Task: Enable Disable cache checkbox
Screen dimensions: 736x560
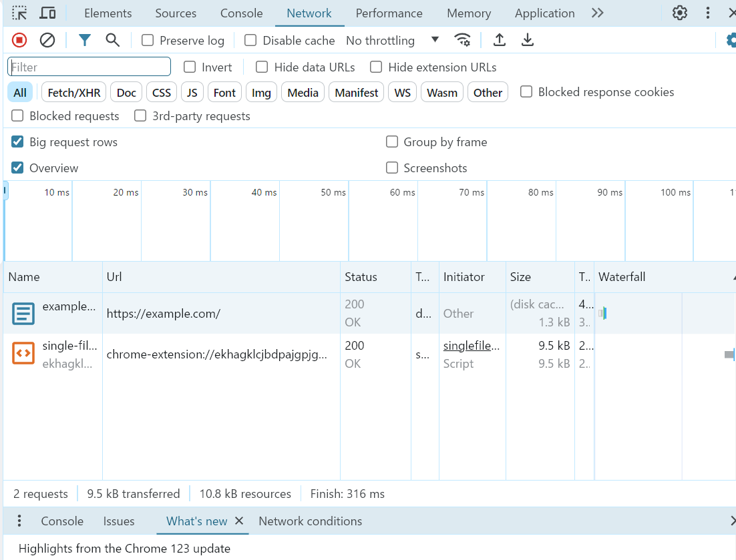Action: (250, 41)
